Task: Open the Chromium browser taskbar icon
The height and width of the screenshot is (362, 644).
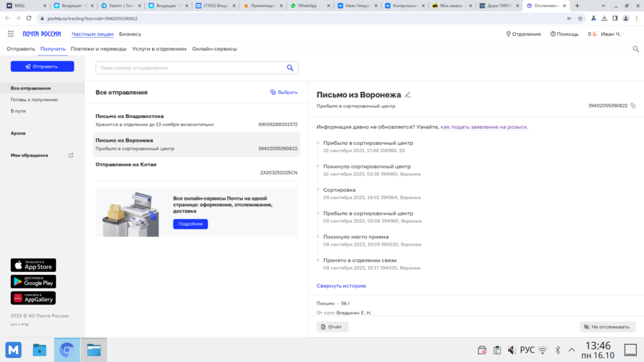Action: [67, 350]
